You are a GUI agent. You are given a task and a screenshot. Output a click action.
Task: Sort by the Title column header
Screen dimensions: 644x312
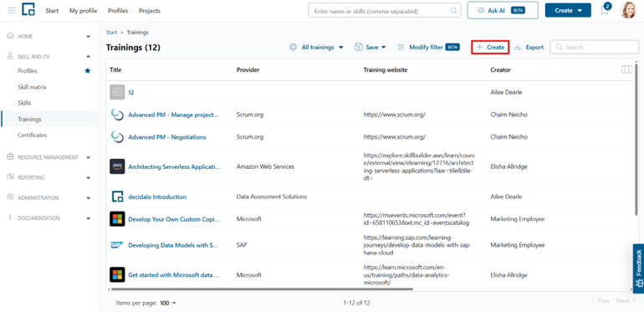115,69
